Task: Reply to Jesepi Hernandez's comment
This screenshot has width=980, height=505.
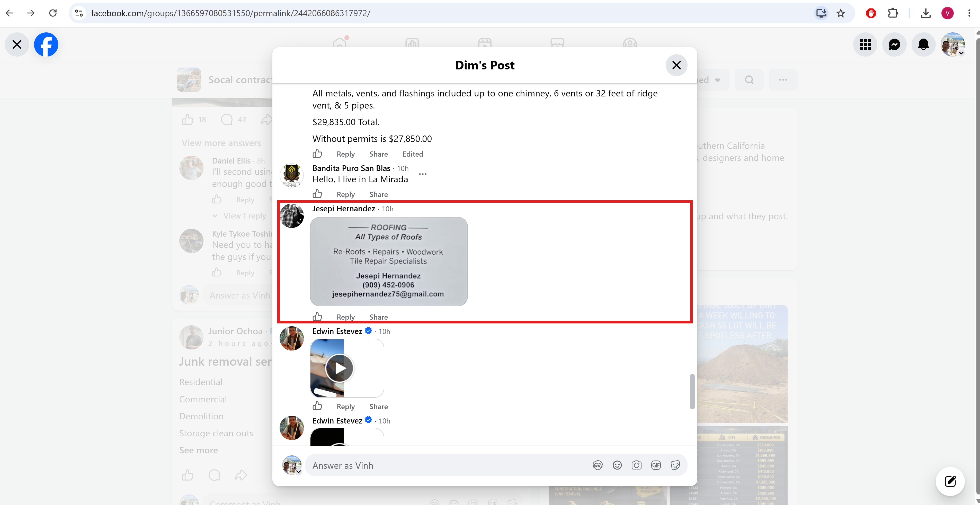Action: click(345, 317)
